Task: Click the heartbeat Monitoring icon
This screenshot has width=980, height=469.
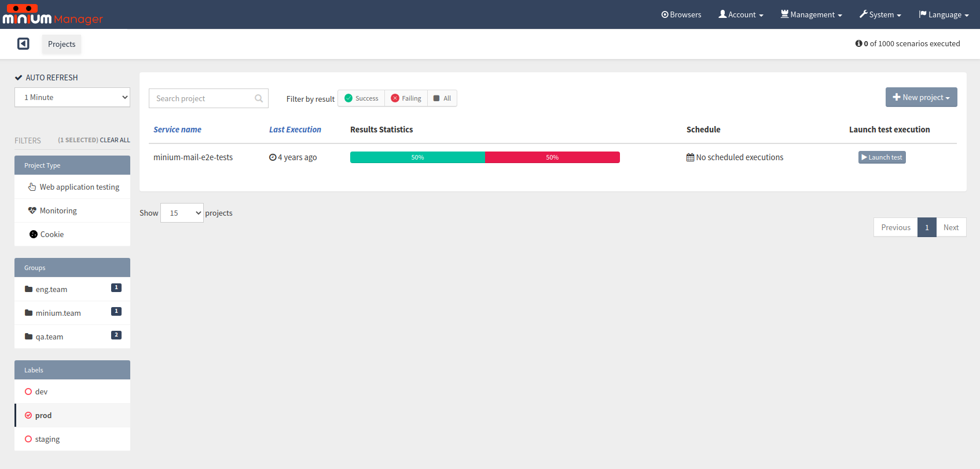Action: point(32,211)
